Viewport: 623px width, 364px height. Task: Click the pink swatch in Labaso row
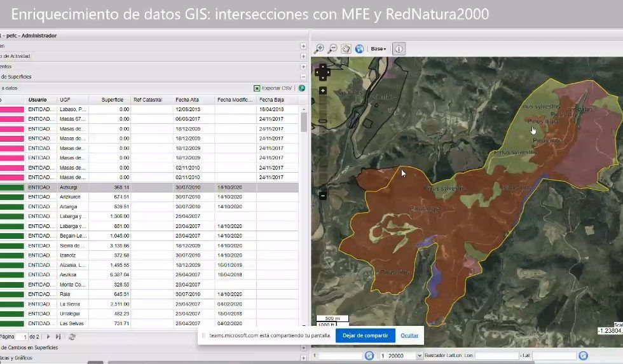tap(12, 109)
